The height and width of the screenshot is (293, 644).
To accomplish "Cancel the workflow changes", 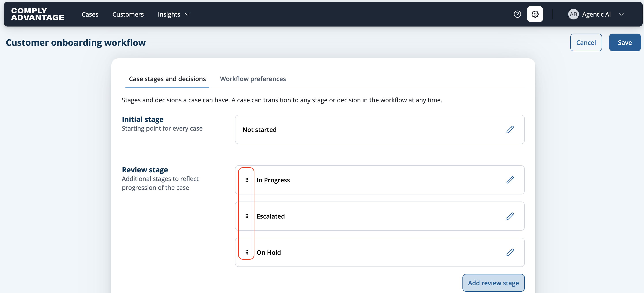I will (586, 43).
